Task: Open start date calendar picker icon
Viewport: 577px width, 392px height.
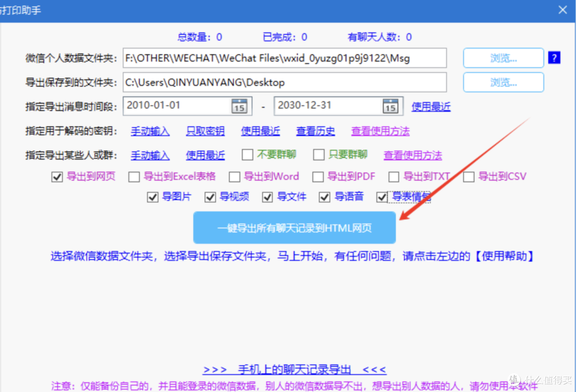Action: [239, 106]
